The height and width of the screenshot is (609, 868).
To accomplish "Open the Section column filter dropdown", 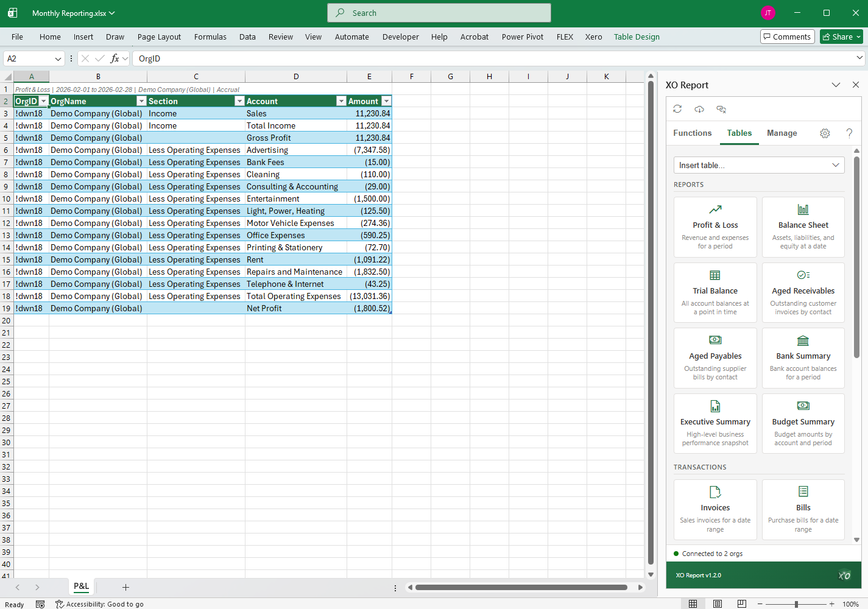I will click(239, 101).
